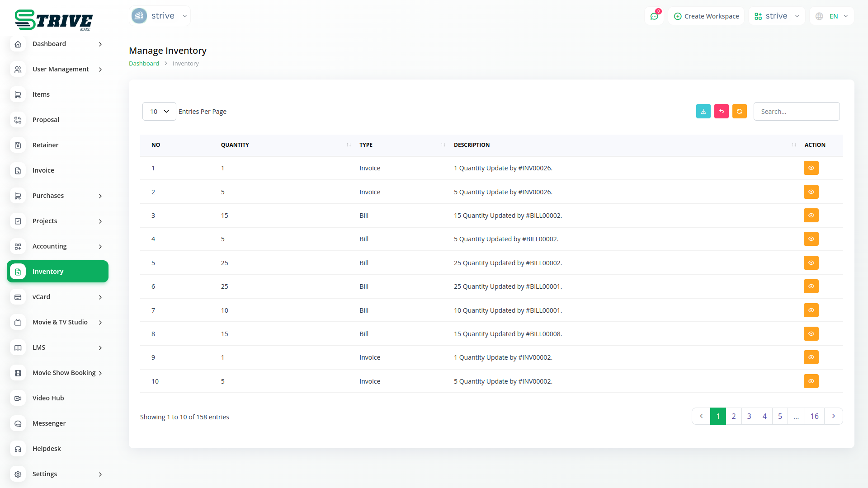Click the Items cart icon in sidebar
The image size is (868, 488).
18,94
